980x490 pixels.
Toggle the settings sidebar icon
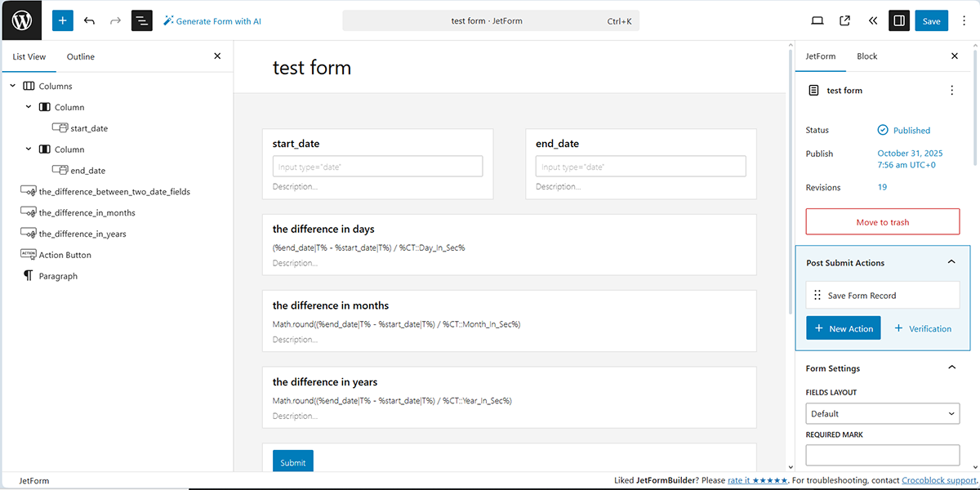pos(899,21)
